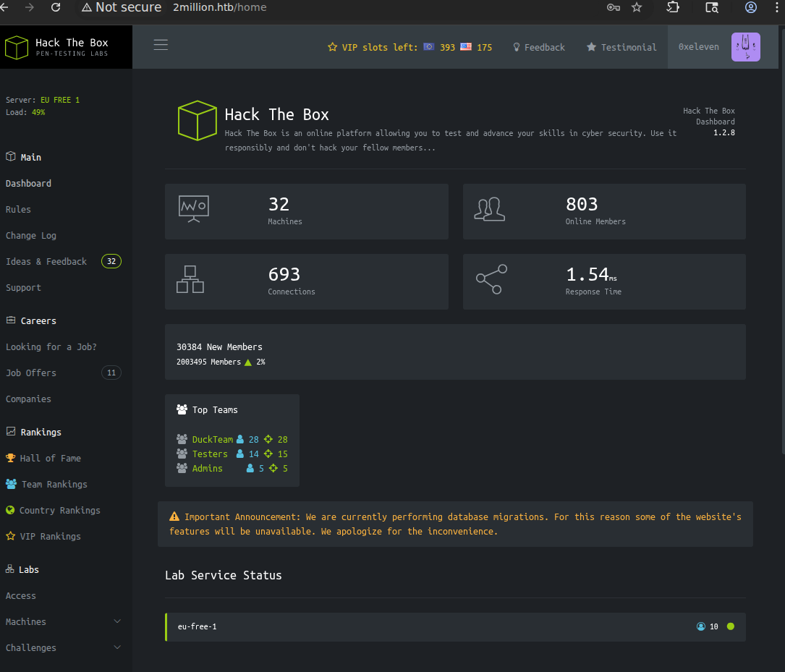Click the dashboard version 1.2.8

(724, 132)
